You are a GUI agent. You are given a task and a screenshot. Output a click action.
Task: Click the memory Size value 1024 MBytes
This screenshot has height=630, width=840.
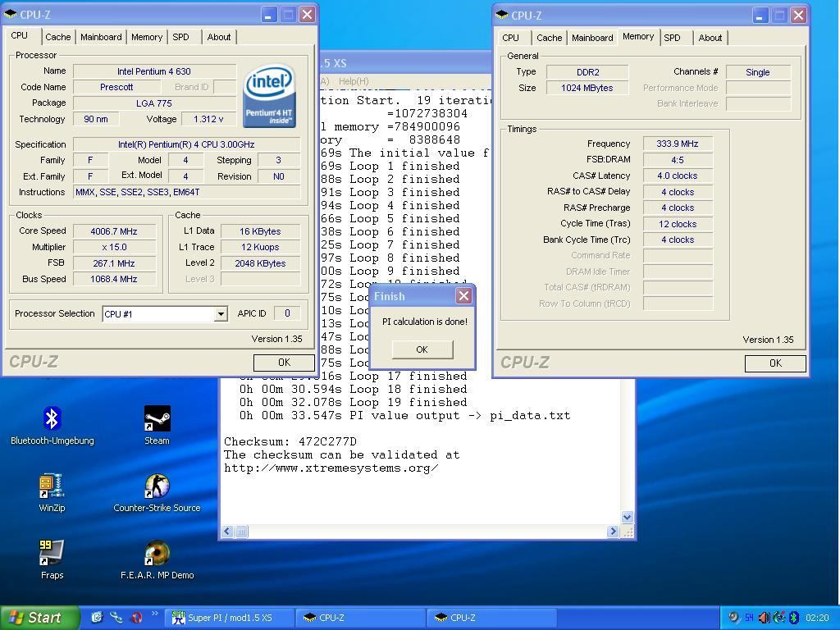587,88
